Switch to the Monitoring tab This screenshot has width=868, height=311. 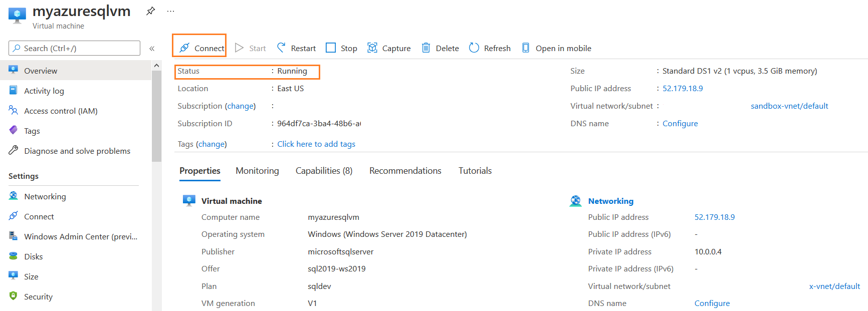click(257, 171)
